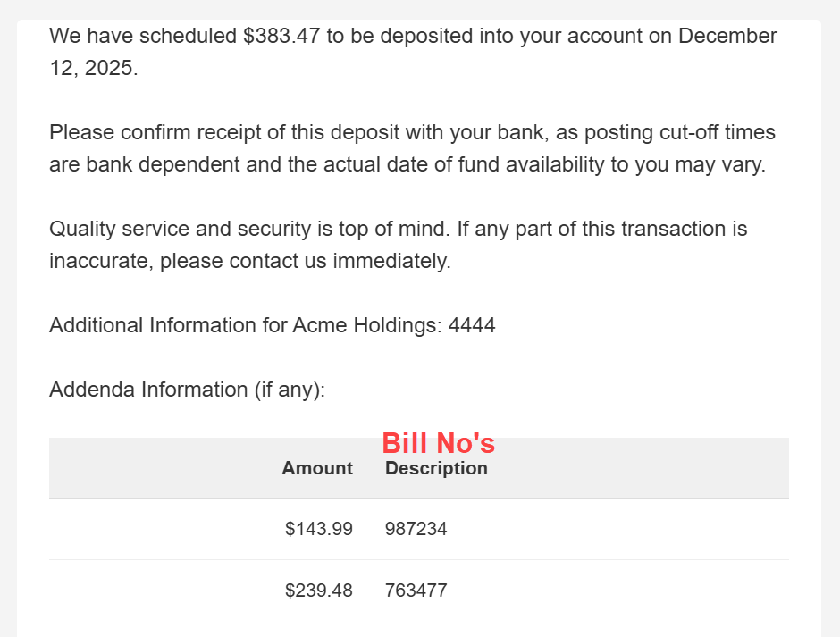Select the 987234 description cell
Image resolution: width=840 pixels, height=637 pixels.
click(x=416, y=529)
